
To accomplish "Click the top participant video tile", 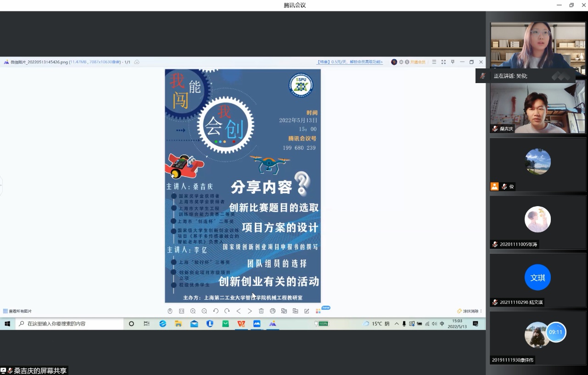I will 538,48.
